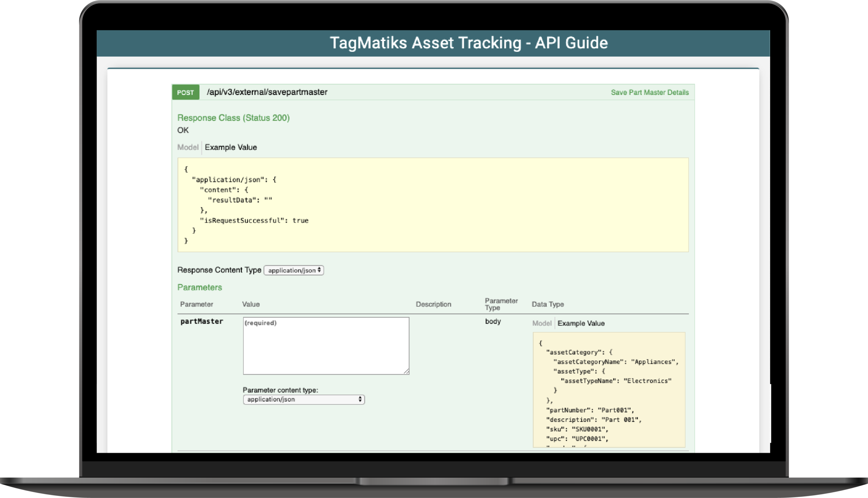The image size is (868, 498).
Task: Expand the /api/v3/external/savepartmaster endpoint
Action: [267, 92]
